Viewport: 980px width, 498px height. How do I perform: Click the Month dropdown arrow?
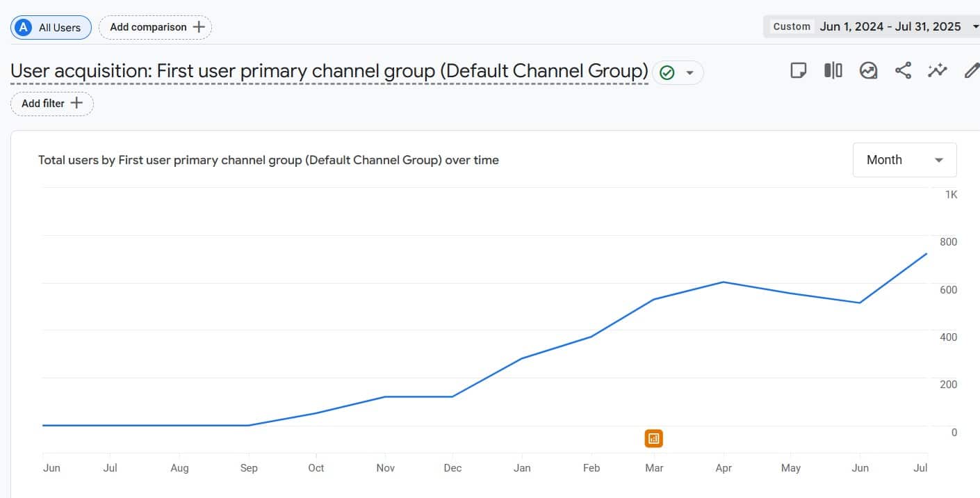(x=939, y=160)
